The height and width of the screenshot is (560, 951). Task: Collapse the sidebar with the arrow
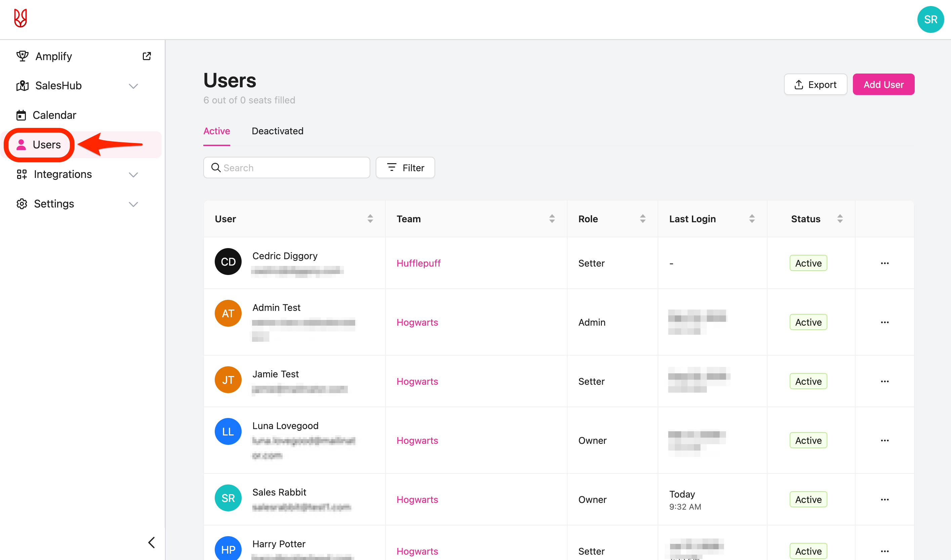pyautogui.click(x=152, y=543)
